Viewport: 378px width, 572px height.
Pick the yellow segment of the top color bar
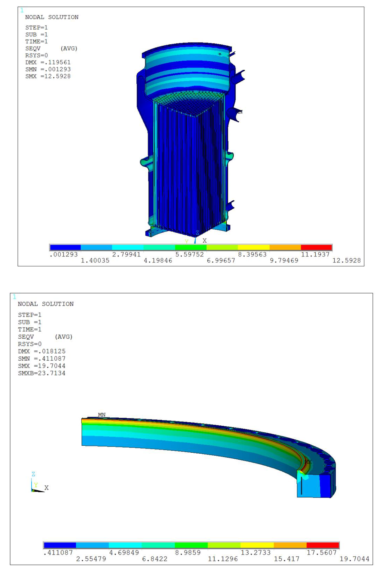click(x=254, y=247)
